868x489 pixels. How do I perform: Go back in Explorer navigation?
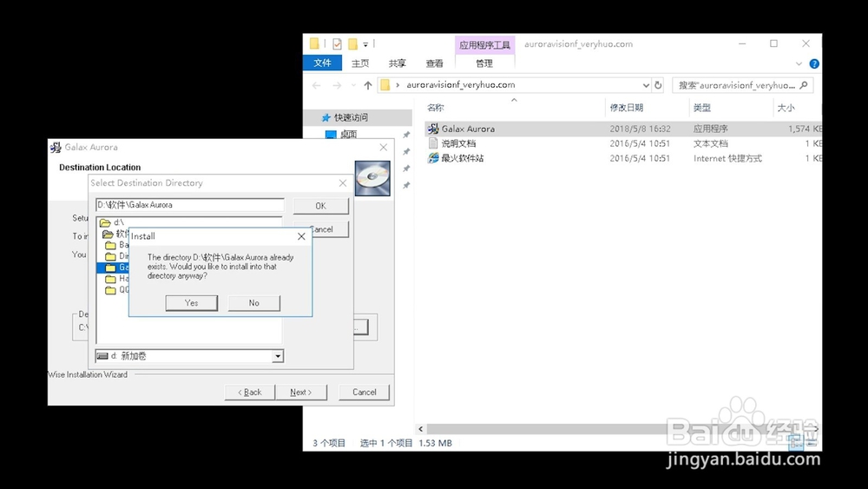(x=316, y=85)
